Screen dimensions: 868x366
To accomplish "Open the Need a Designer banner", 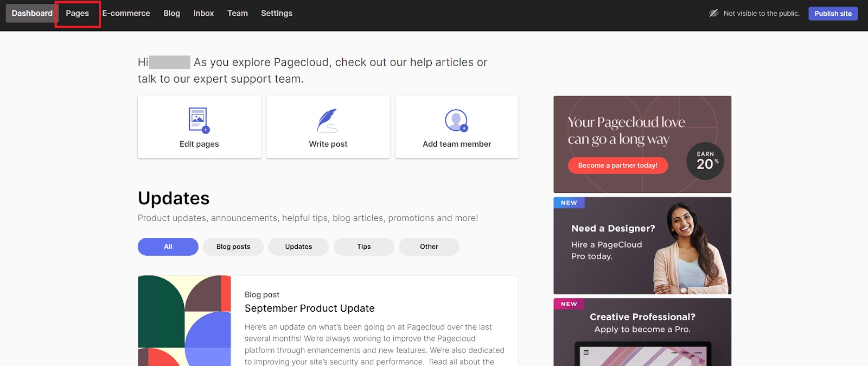I will pyautogui.click(x=642, y=245).
